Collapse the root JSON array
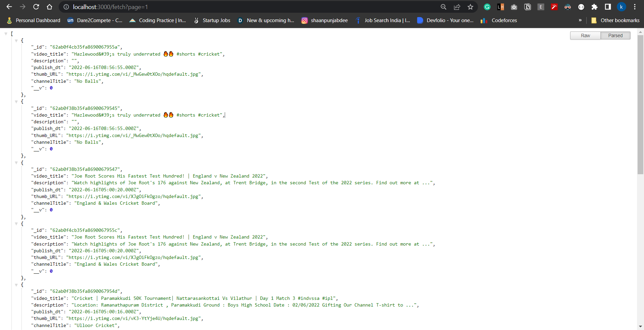This screenshot has height=330, width=644. click(6, 34)
